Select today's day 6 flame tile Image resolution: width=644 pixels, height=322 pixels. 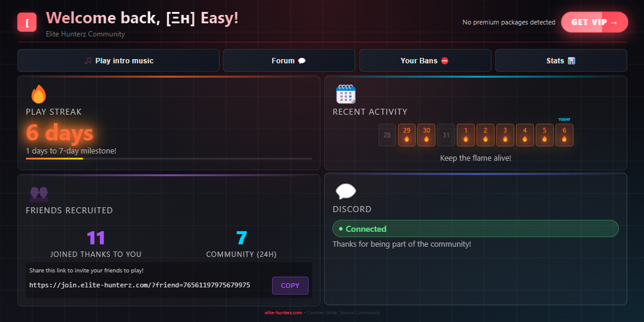click(564, 135)
